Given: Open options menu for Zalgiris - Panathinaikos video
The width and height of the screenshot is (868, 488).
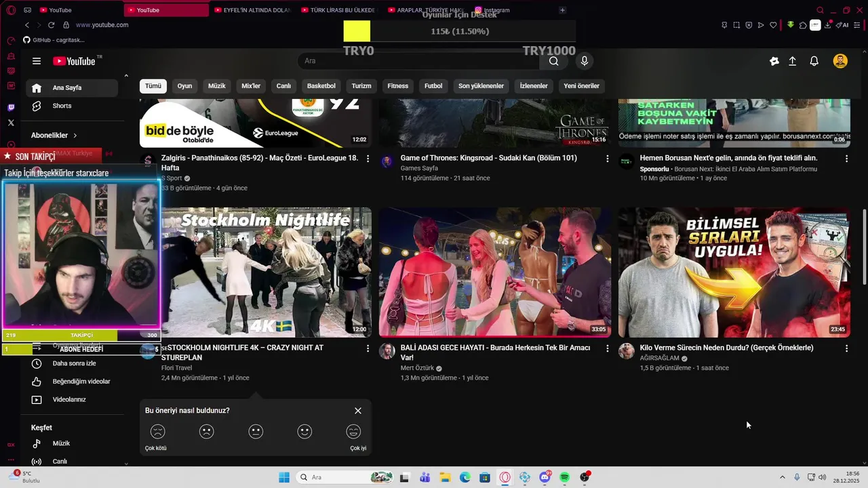Looking at the screenshot, I should click(x=368, y=159).
